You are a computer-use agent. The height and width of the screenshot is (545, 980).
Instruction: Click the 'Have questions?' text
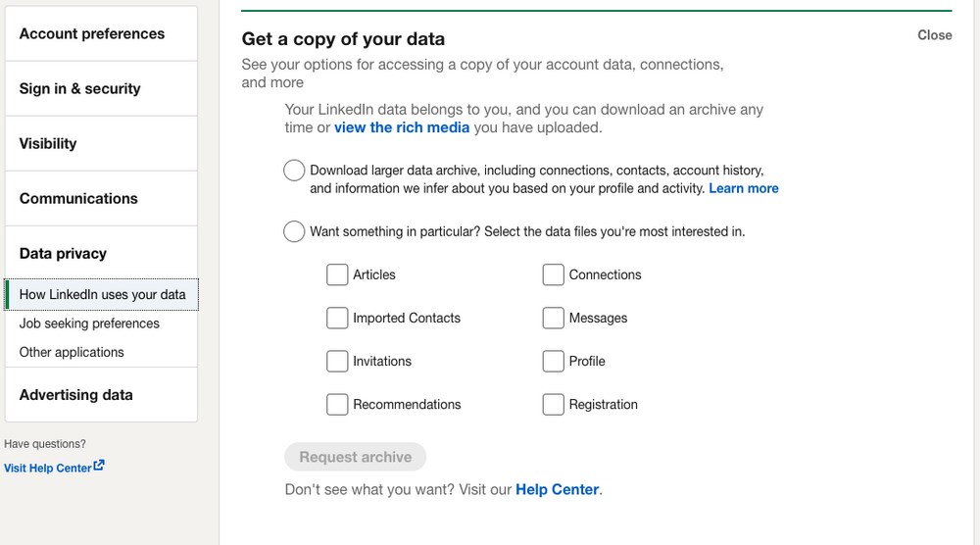(x=45, y=444)
